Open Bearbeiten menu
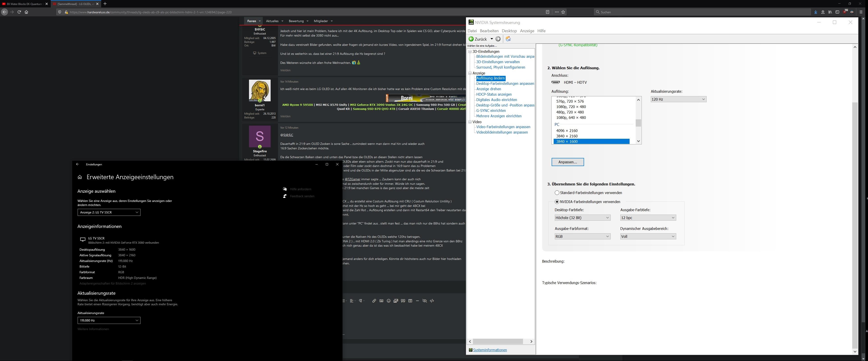Image resolution: width=868 pixels, height=361 pixels. coord(489,31)
